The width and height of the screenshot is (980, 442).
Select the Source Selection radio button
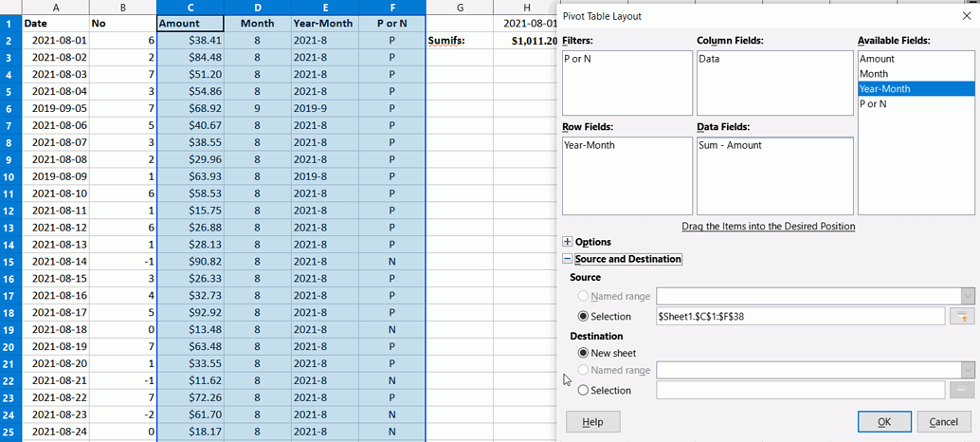coord(583,317)
